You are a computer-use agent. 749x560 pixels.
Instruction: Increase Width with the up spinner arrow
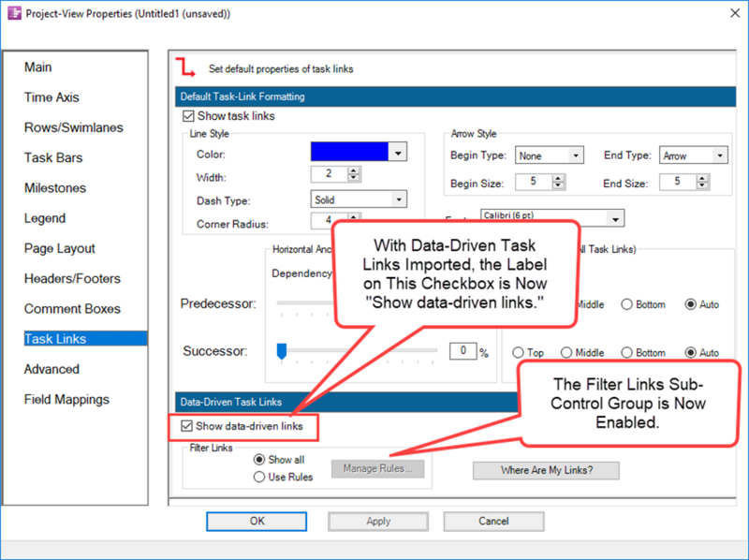[354, 170]
